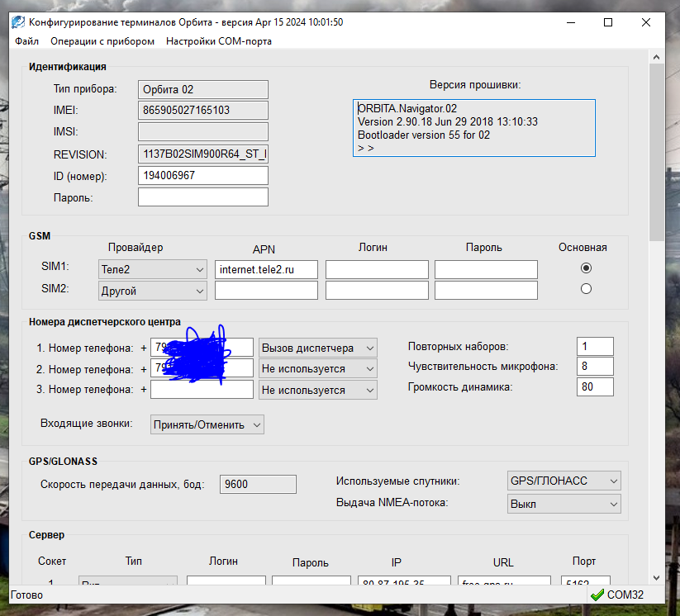Maximize the configuration window
The image size is (680, 616).
pyautogui.click(x=608, y=22)
